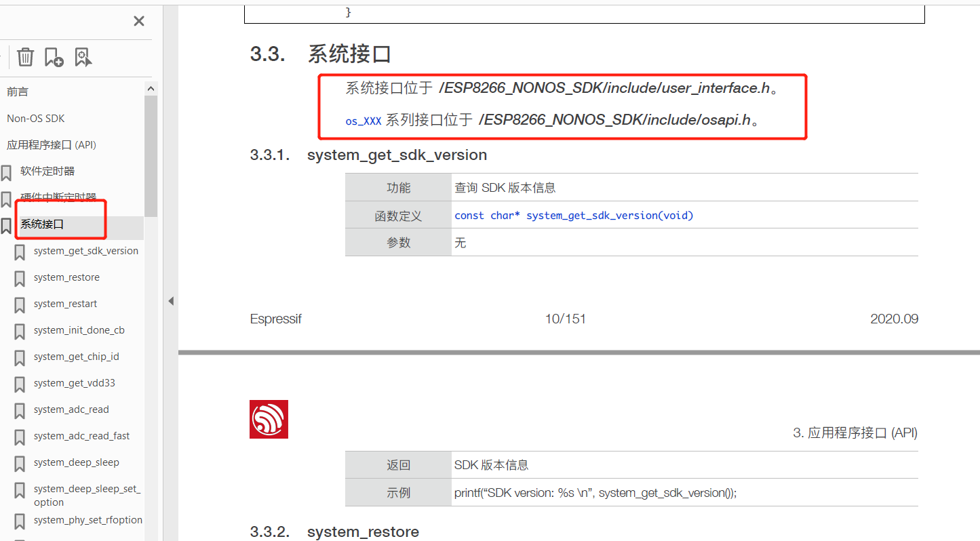The image size is (980, 541).
Task: Click heading 3.3. 系统接口
Action: click(x=321, y=54)
